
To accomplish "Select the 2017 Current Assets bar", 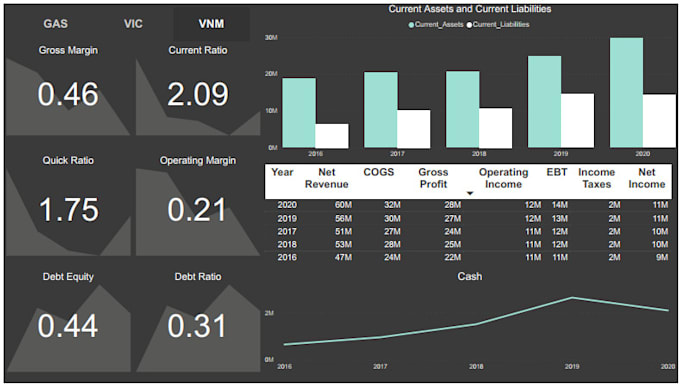I will coord(381,110).
